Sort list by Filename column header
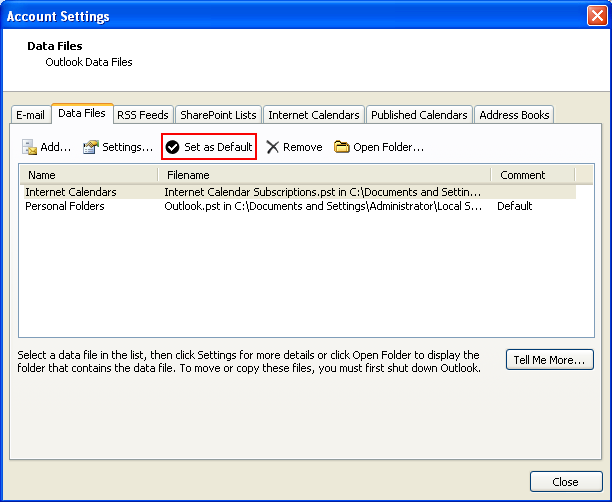The width and height of the screenshot is (612, 502). [325, 175]
